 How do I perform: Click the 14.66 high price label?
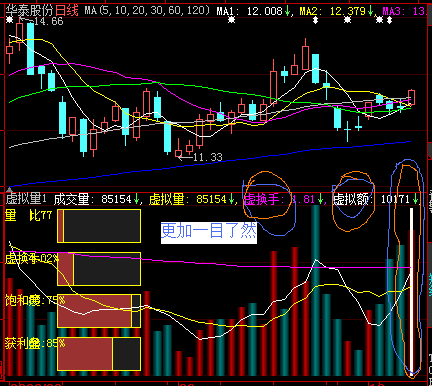pos(49,21)
